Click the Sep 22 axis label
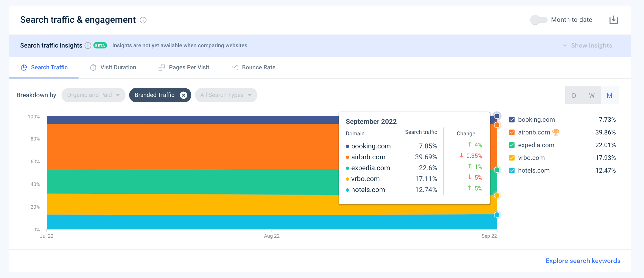644x278 pixels. (489, 236)
